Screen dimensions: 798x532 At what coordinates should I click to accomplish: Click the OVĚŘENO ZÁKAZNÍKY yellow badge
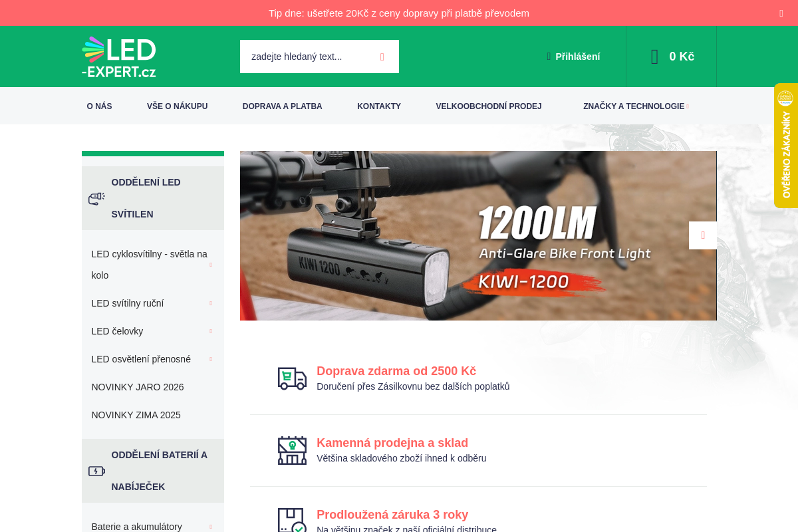pyautogui.click(x=786, y=146)
